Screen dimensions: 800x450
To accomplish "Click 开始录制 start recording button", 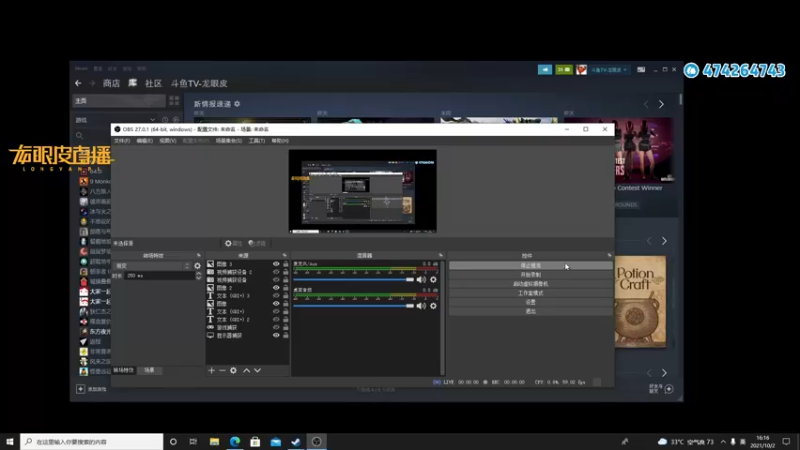I will 531,275.
